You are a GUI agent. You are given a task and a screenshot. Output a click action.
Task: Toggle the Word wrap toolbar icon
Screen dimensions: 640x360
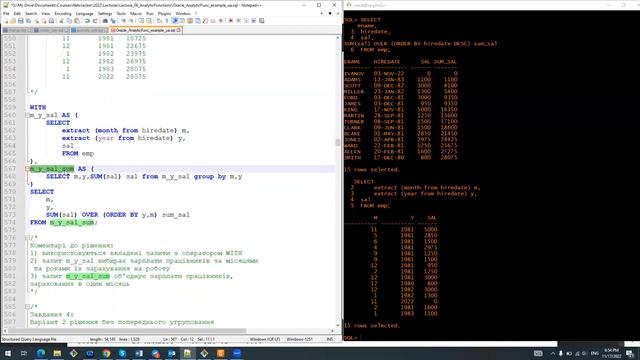tap(159, 21)
